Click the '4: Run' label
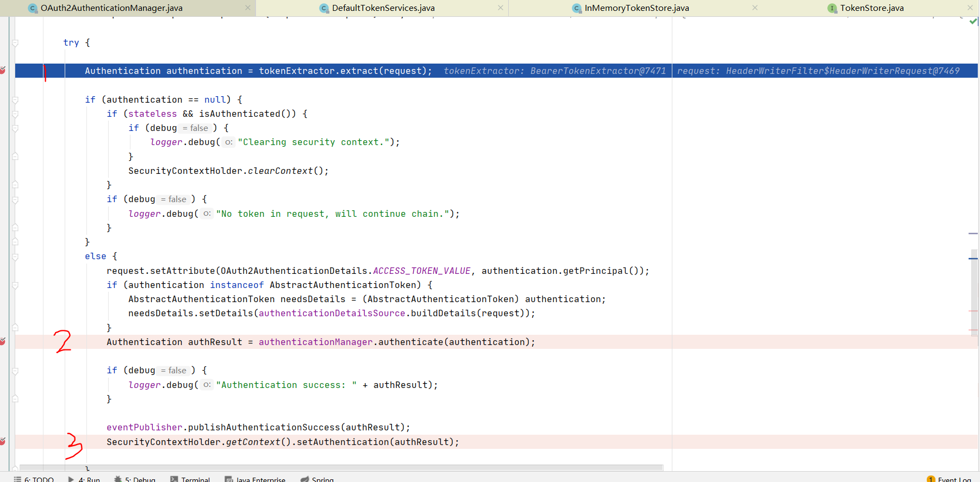The image size is (980, 482). tap(89, 479)
